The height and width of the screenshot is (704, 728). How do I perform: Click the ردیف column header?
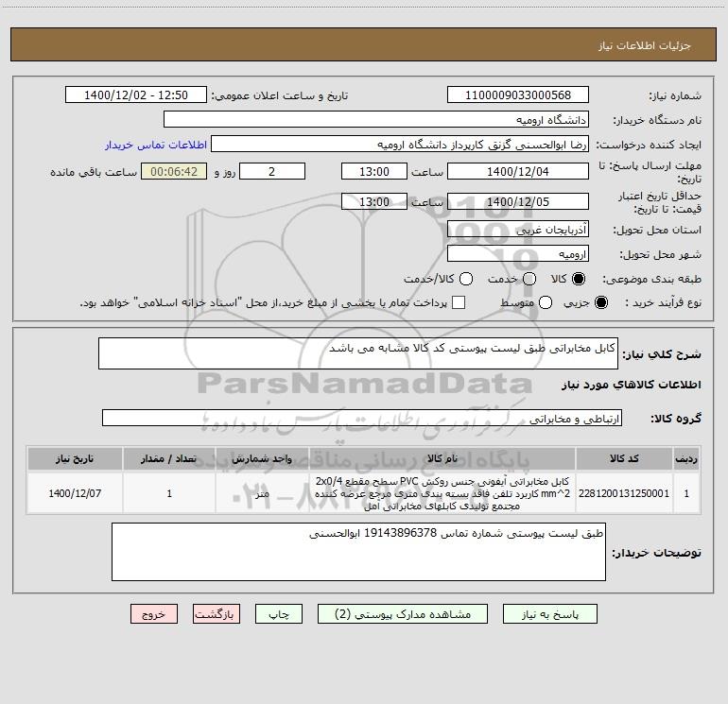(686, 458)
